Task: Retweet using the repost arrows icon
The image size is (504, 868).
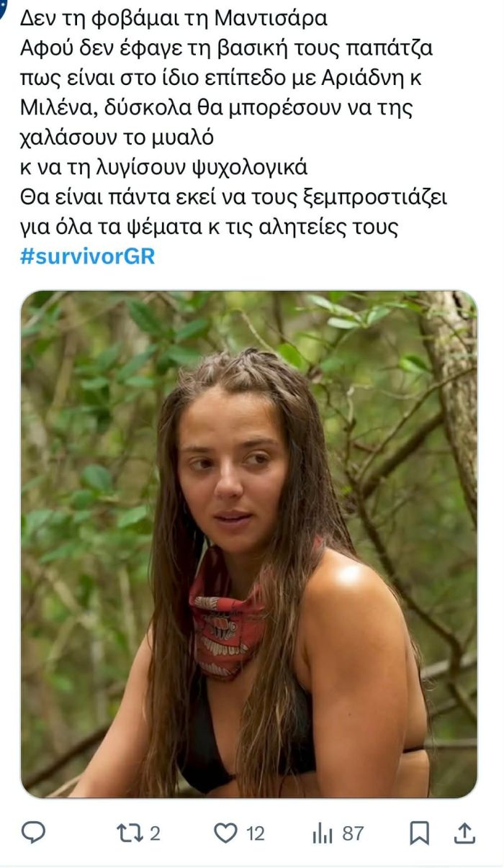Action: pyautogui.click(x=130, y=833)
